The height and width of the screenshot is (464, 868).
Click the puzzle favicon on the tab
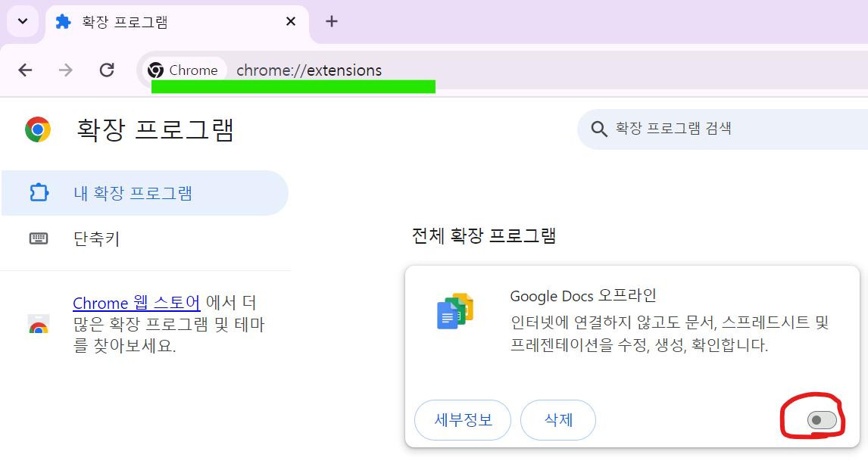coord(64,21)
